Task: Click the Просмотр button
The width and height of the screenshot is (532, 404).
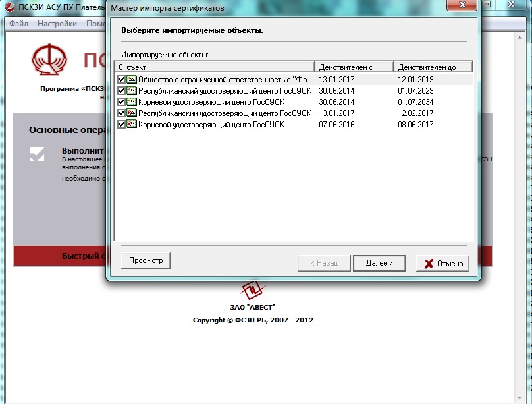Action: [146, 260]
